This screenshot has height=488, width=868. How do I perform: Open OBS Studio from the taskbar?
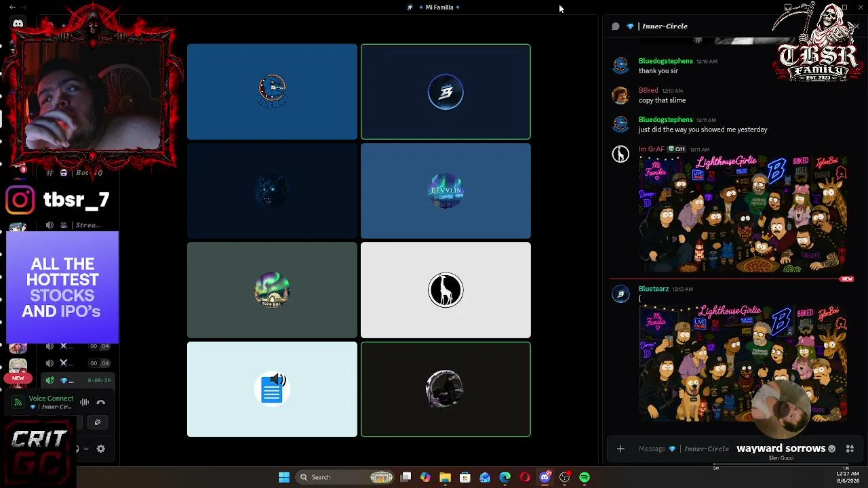pos(565,477)
